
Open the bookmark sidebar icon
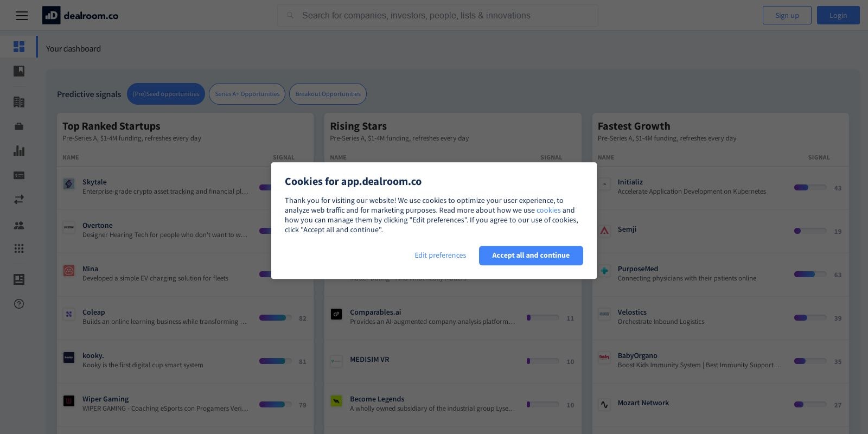point(19,71)
